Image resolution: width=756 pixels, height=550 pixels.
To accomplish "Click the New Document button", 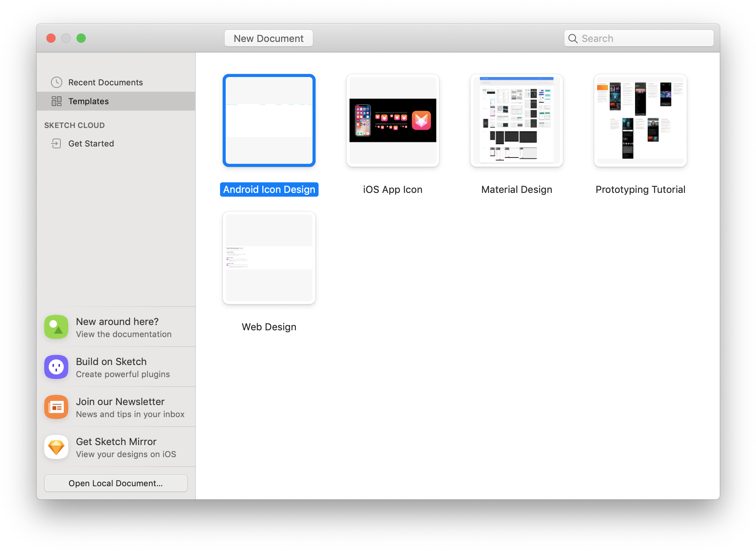I will pyautogui.click(x=269, y=39).
